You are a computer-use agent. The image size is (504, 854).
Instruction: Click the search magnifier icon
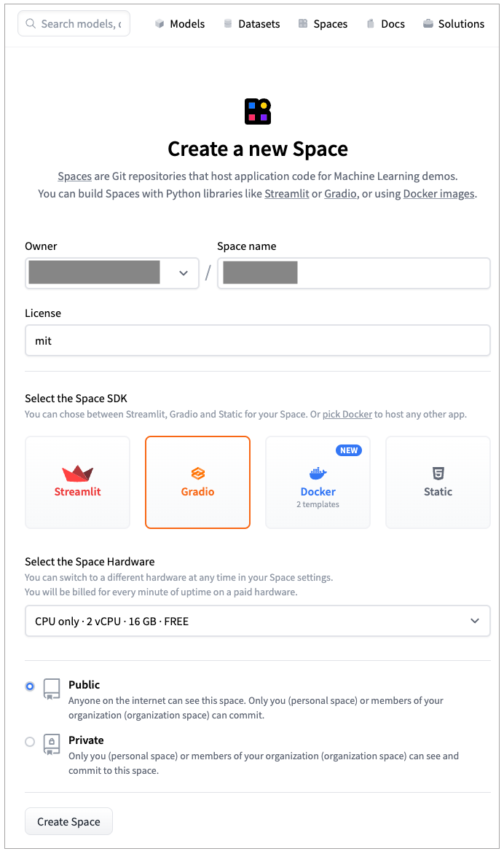[x=31, y=24]
